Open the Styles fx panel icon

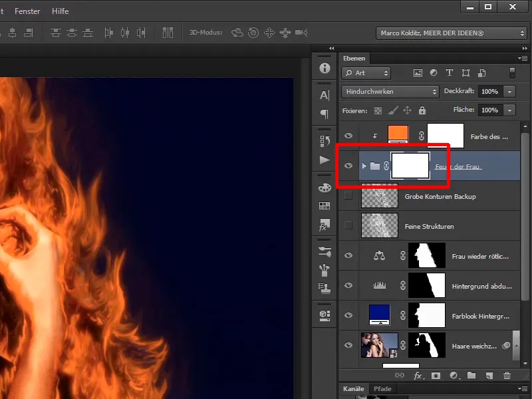point(325,225)
